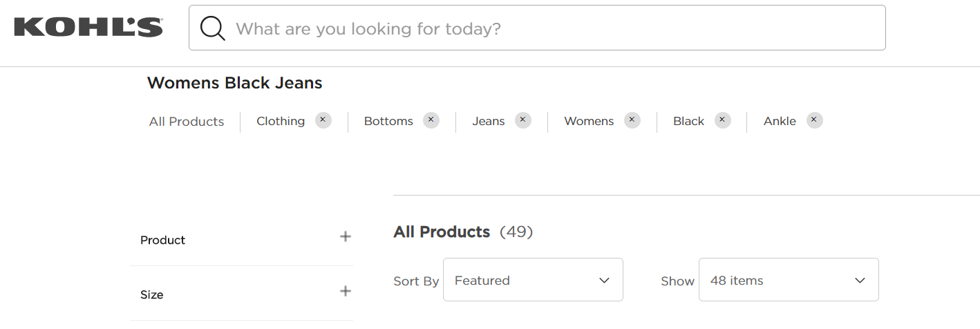Expand the Product filter plus icon
The width and height of the screenshot is (980, 329).
346,236
